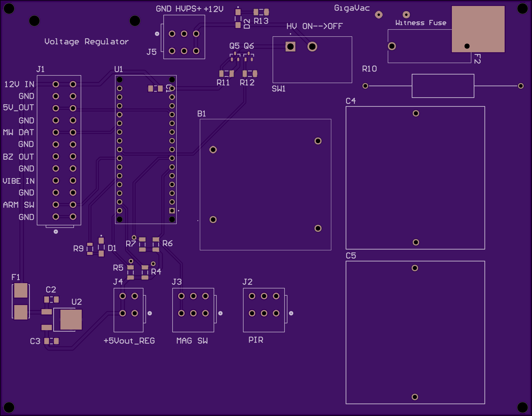This screenshot has height=416, width=532.
Task: Select the MAG SW label under J3
Action: point(192,341)
